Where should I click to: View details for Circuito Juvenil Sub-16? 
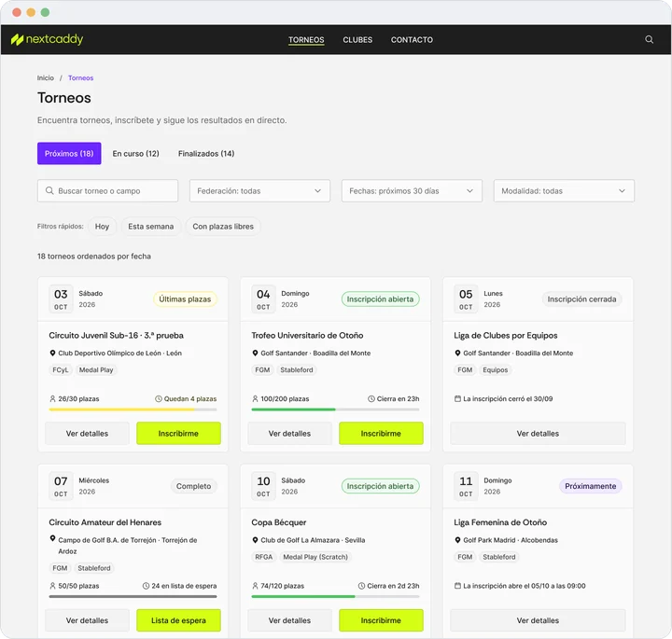tap(87, 434)
